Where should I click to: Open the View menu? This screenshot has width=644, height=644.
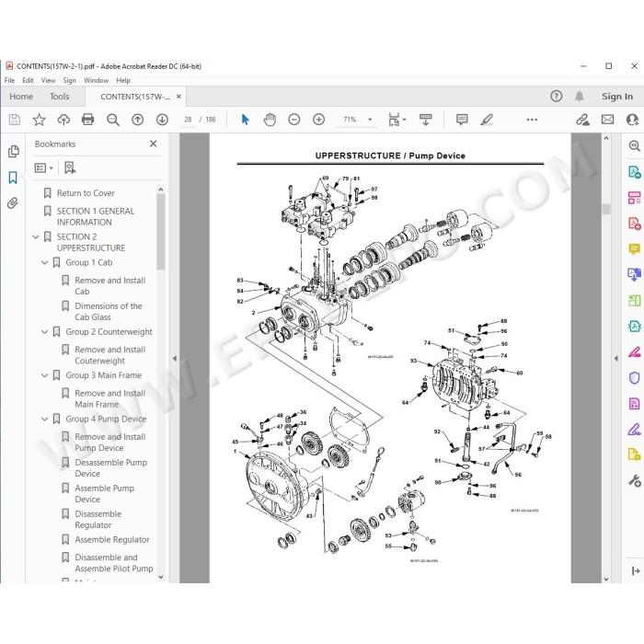pos(48,80)
